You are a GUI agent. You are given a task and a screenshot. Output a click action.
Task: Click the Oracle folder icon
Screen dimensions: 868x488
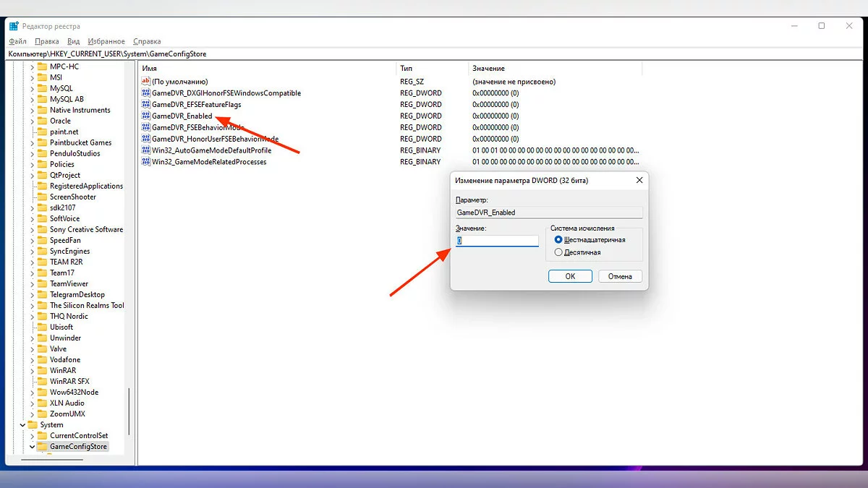(42, 121)
